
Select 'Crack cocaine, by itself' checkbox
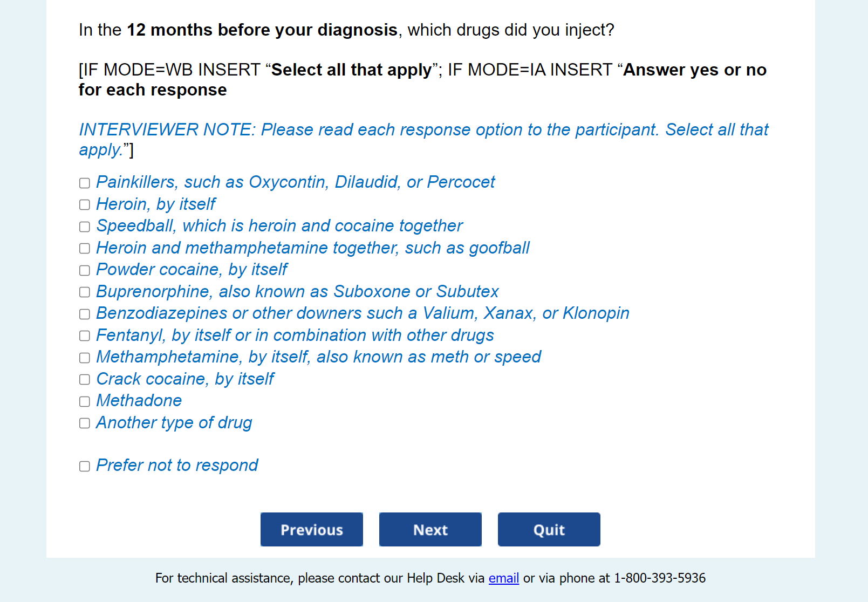point(85,380)
